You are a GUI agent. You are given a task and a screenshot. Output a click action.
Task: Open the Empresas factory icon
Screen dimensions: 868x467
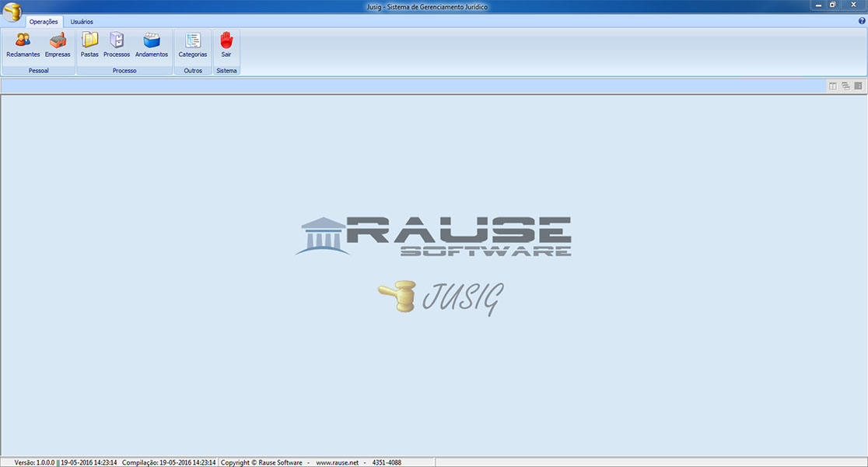click(58, 40)
